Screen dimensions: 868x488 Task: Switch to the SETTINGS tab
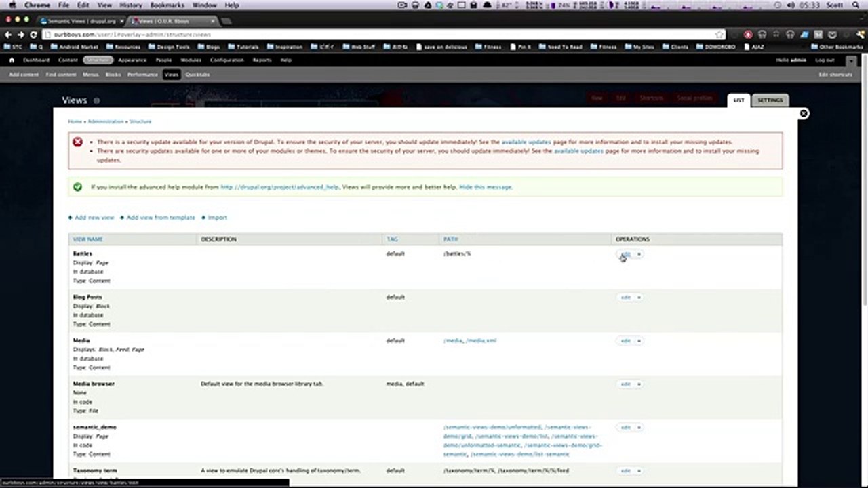770,100
